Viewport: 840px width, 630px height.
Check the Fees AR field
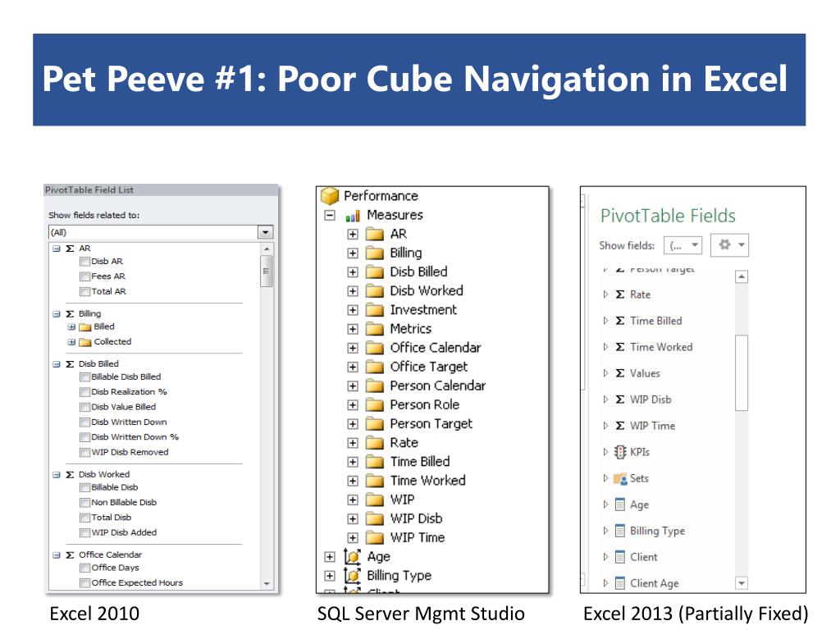[84, 276]
